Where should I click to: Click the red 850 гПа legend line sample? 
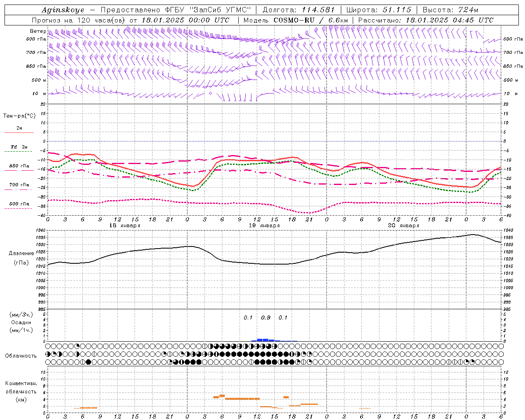coord(19,170)
